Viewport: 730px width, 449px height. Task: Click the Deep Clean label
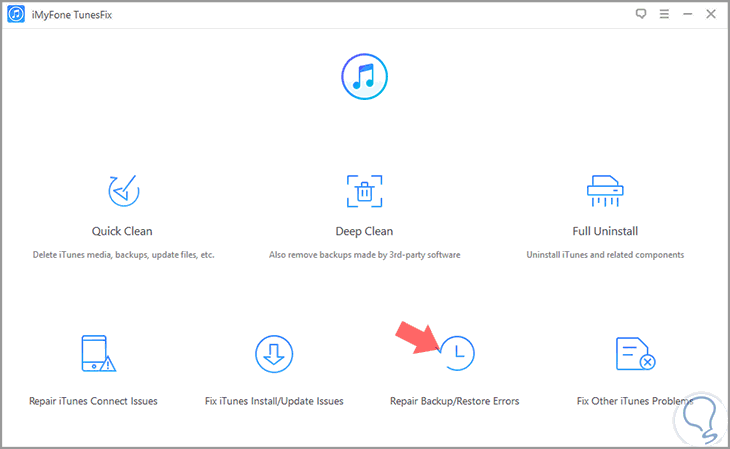point(365,231)
